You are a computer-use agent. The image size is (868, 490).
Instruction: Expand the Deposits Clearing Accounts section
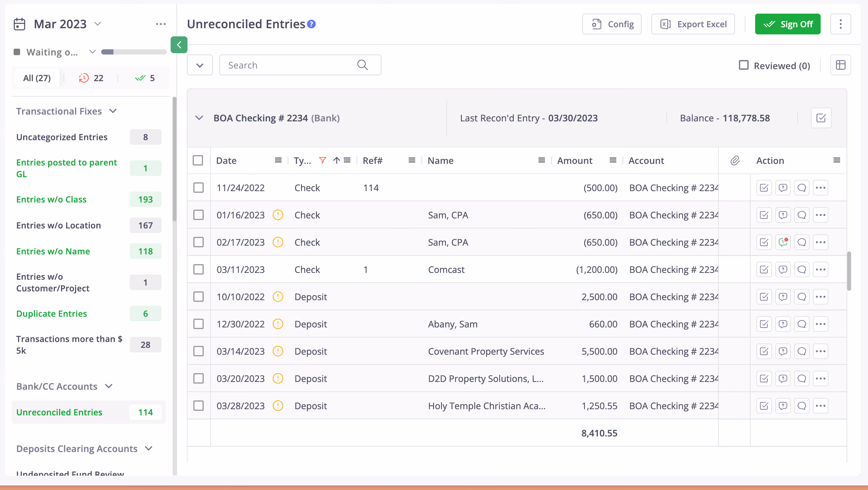pyautogui.click(x=149, y=449)
